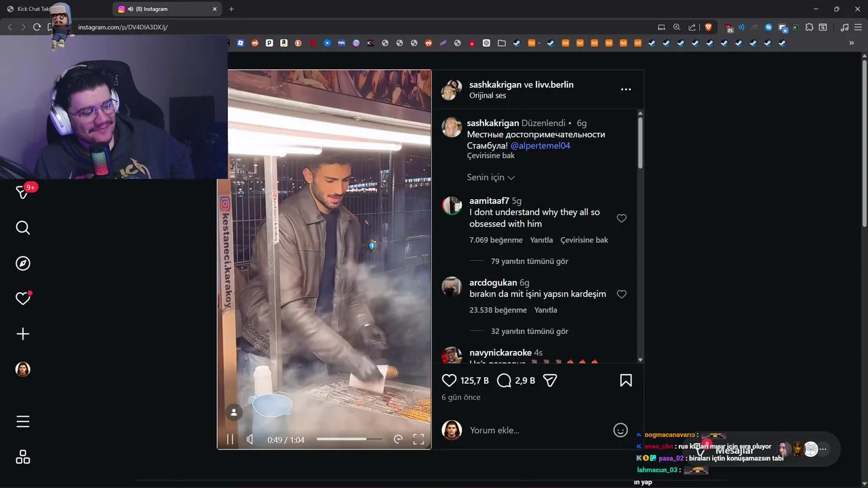Open the hamburger More menu in sidebar
868x488 pixels.
[x=23, y=422]
